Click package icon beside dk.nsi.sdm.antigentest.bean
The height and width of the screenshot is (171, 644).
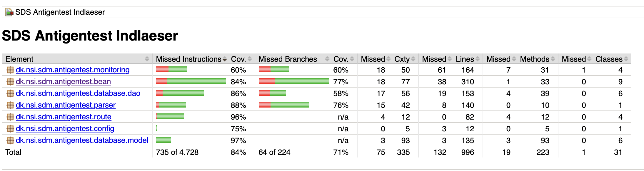[x=10, y=82]
